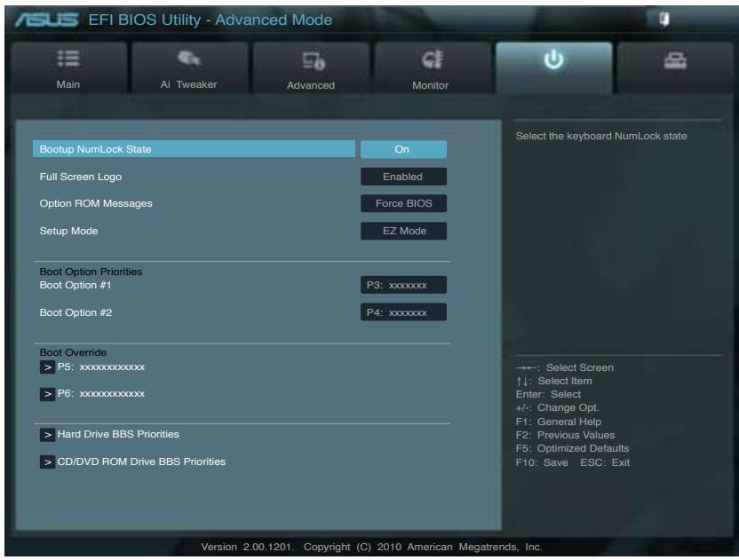Screen dimensions: 739x560
Task: Click the ESC: Exit hint
Action: coord(605,462)
